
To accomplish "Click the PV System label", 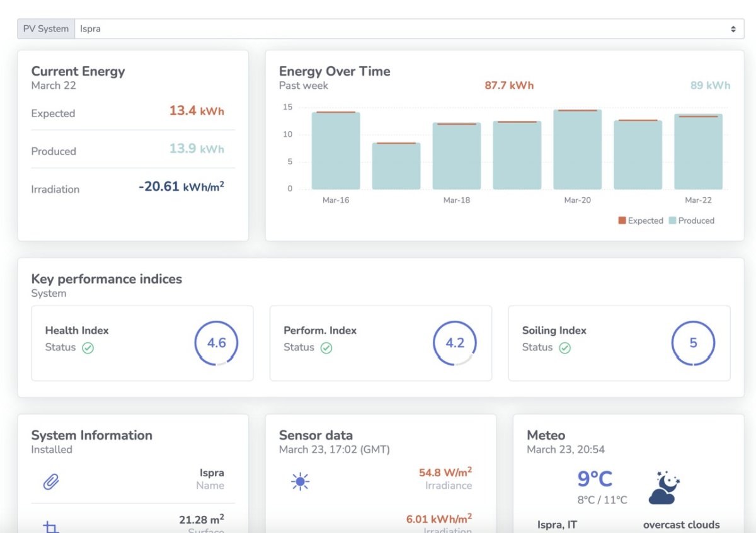I will tap(46, 29).
